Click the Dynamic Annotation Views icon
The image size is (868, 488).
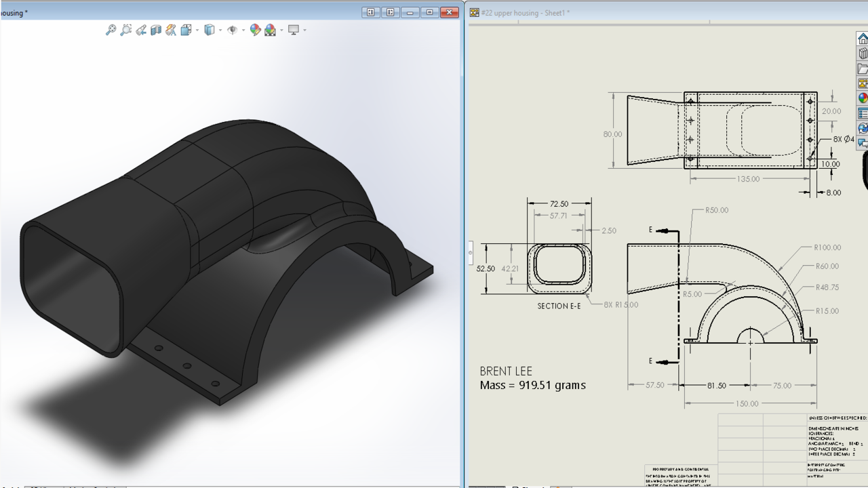171,30
